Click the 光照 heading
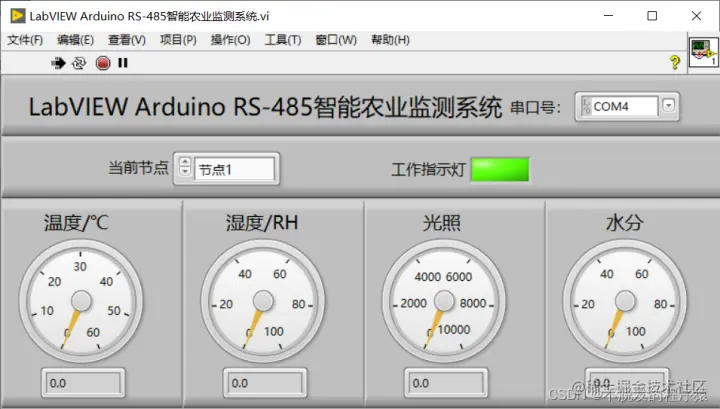The width and height of the screenshot is (720, 409). (442, 223)
